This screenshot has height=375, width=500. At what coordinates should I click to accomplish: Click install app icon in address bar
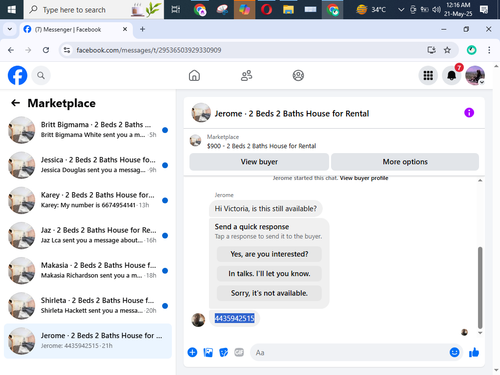click(x=431, y=50)
